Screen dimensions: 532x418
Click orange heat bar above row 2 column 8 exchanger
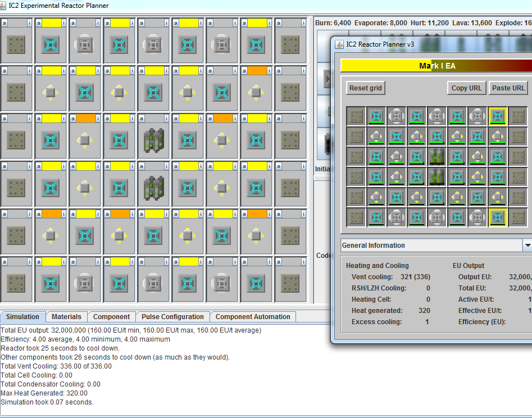pos(257,71)
